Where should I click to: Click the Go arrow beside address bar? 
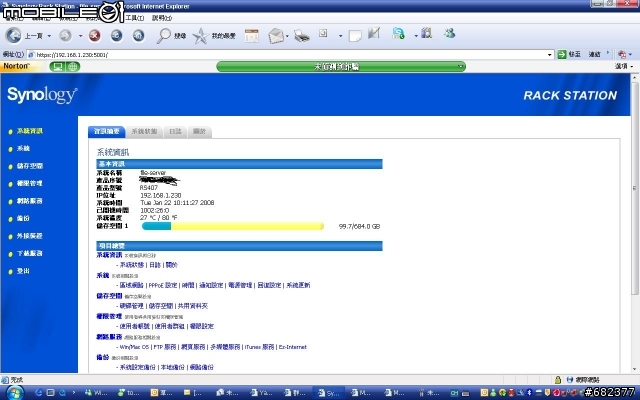tap(562, 54)
